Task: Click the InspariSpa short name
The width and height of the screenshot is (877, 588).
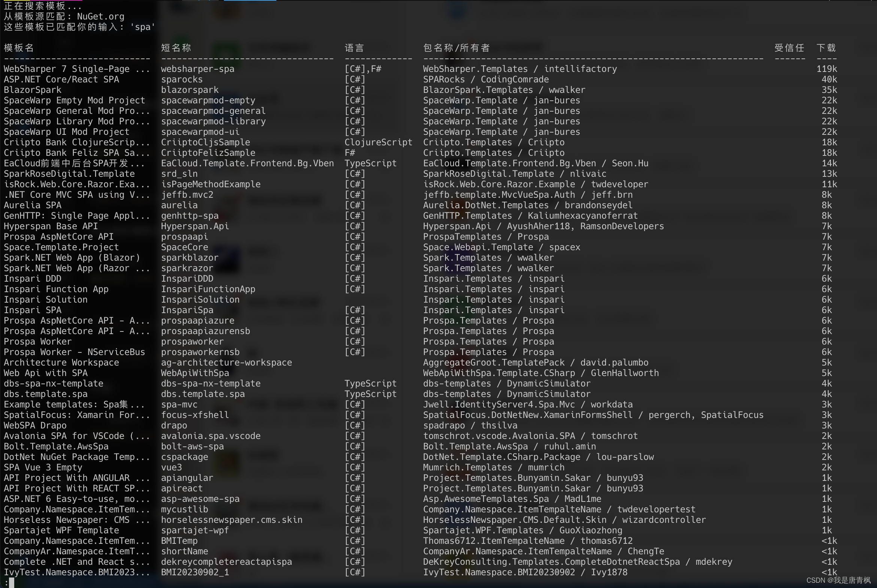Action: pyautogui.click(x=187, y=310)
